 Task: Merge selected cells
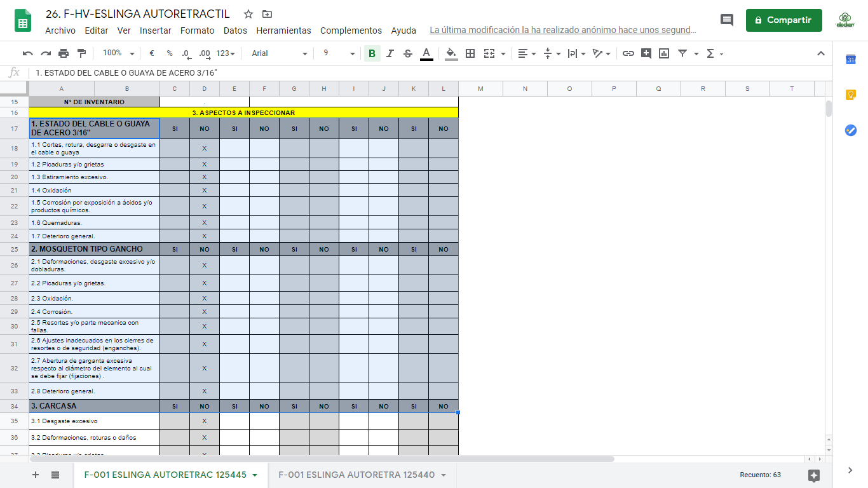pos(489,53)
